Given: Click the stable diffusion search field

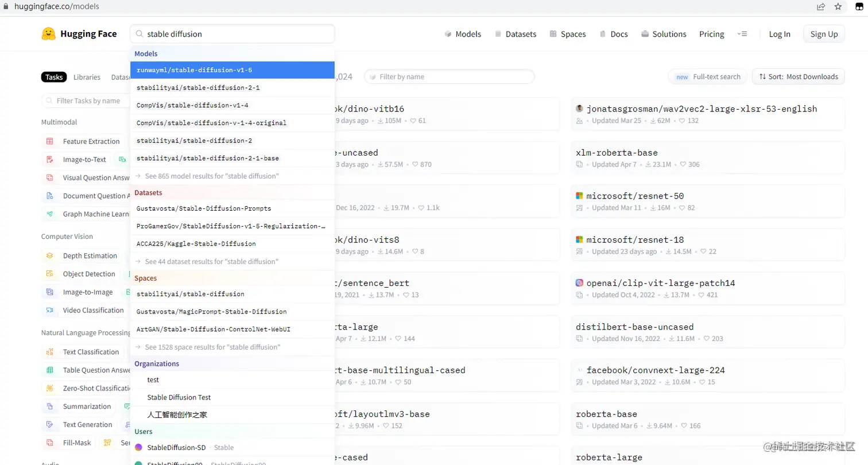Looking at the screenshot, I should (232, 34).
